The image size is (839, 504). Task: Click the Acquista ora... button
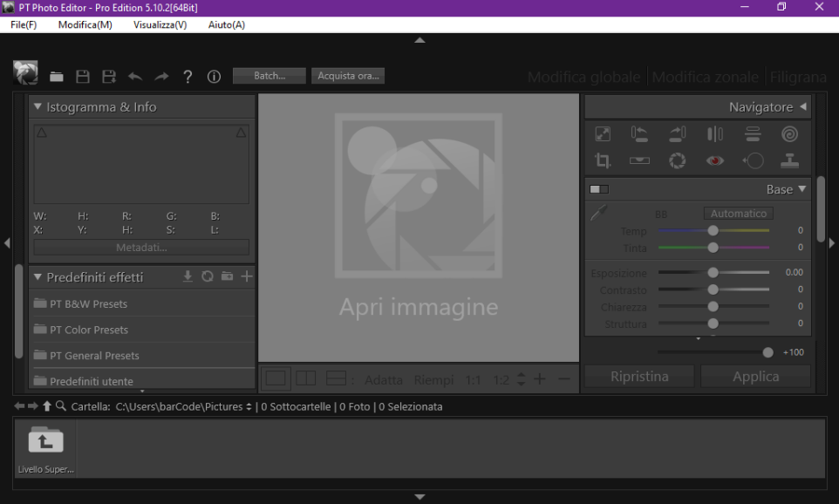(x=348, y=76)
